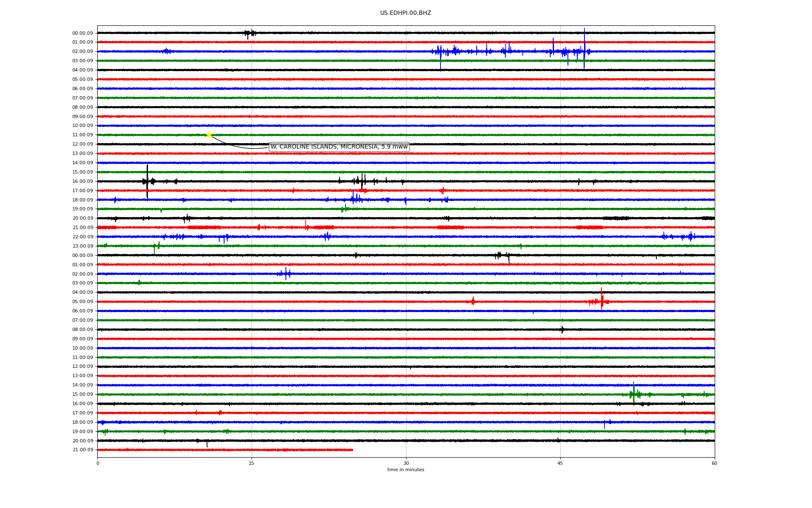The image size is (812, 508).
Task: Click the x-axis tick label 30
Action: tap(406, 464)
